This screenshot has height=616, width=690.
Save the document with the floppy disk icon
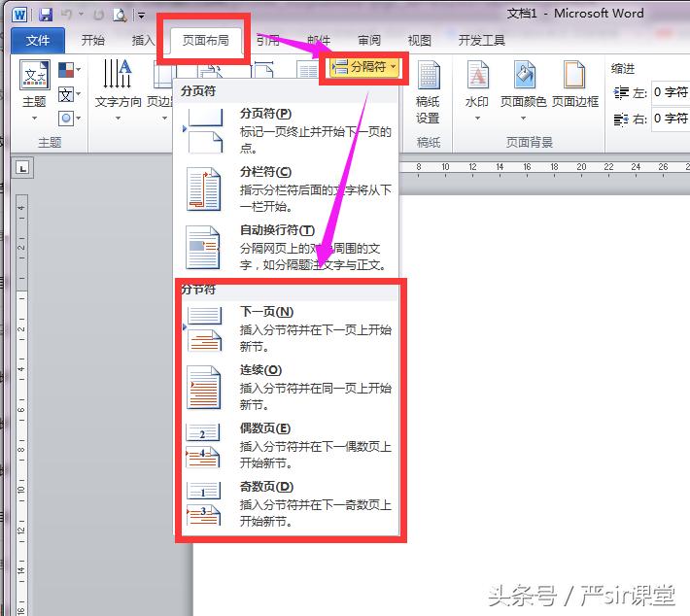tap(46, 15)
